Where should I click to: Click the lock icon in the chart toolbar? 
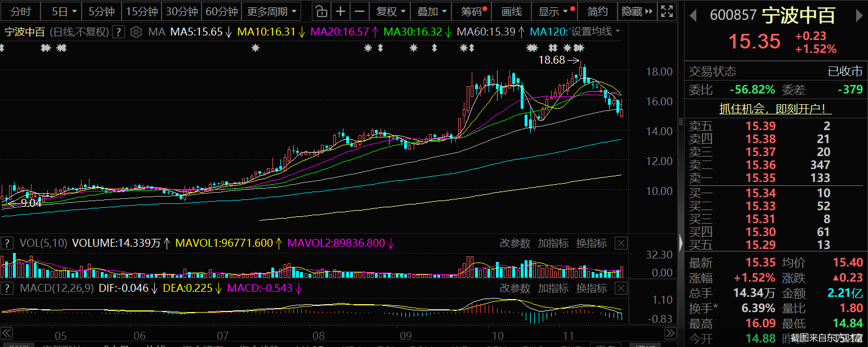point(320,11)
